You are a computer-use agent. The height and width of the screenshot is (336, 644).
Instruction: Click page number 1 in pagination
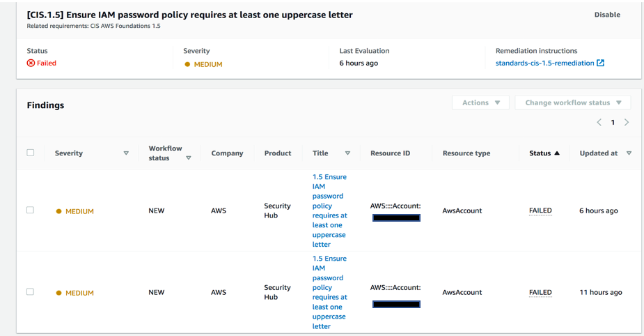(613, 123)
